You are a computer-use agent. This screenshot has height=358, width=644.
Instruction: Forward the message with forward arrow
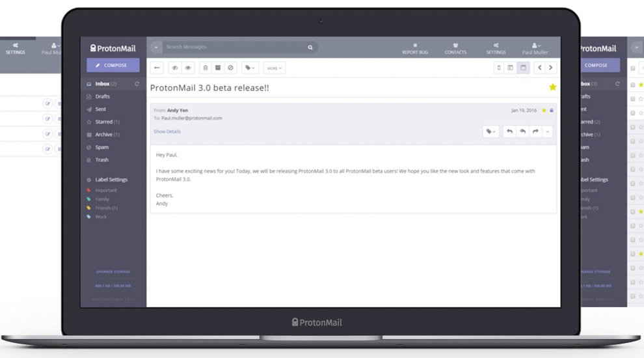pos(535,131)
